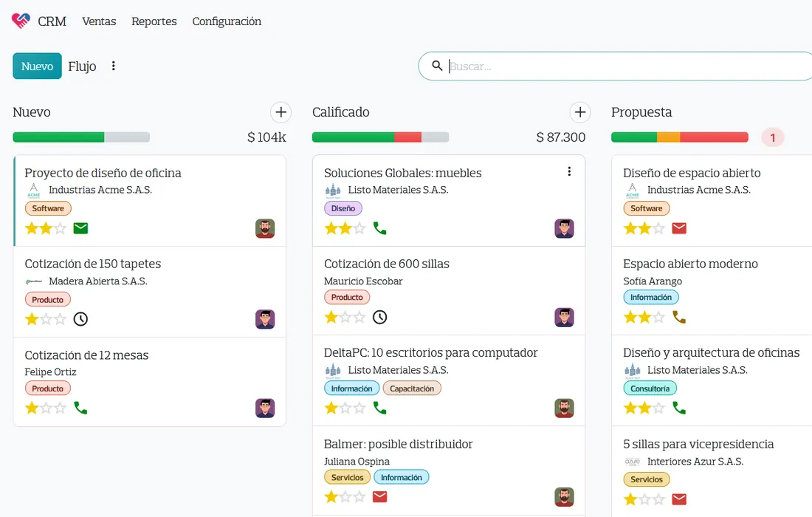812x517 pixels.
Task: Click the clock activity icon on Cotización de 600 sillas
Action: (x=379, y=317)
